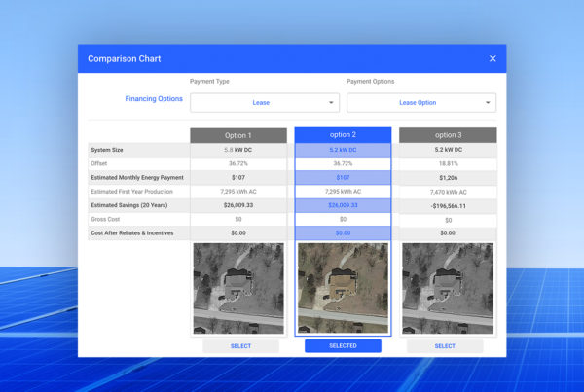Click the -$196,566.11 savings value in option 3
This screenshot has width=584, height=392.
pyautogui.click(x=448, y=206)
